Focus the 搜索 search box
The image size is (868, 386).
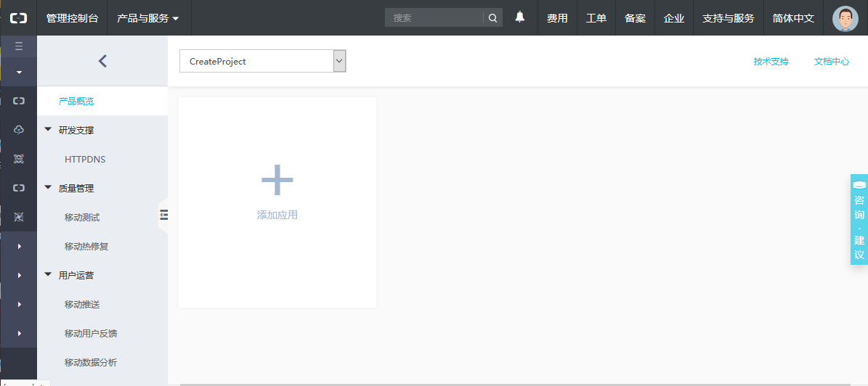click(x=434, y=17)
